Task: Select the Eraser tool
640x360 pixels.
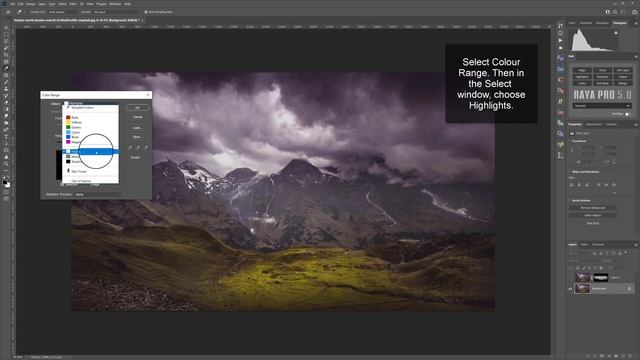Action: point(6,102)
